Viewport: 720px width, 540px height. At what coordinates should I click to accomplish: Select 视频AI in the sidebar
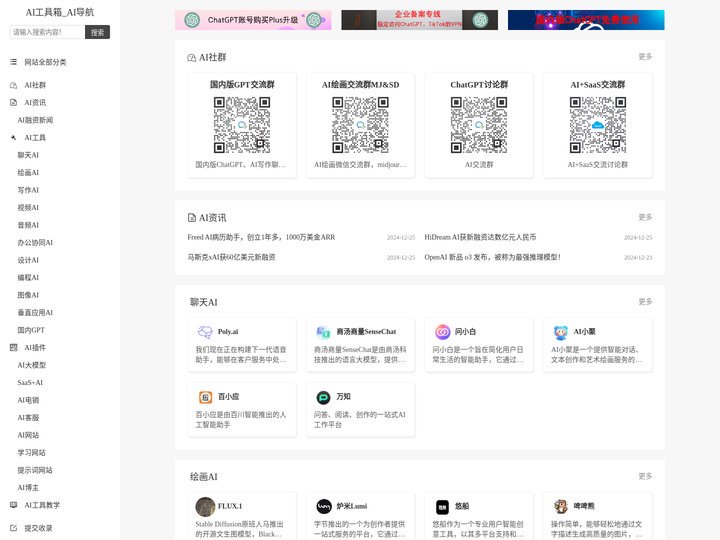pyautogui.click(x=28, y=208)
